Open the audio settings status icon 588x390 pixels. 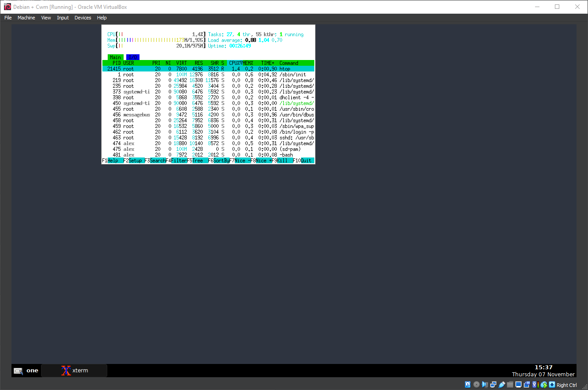(x=485, y=385)
